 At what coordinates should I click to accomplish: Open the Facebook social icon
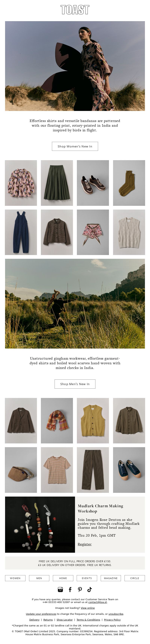[x=70, y=590]
